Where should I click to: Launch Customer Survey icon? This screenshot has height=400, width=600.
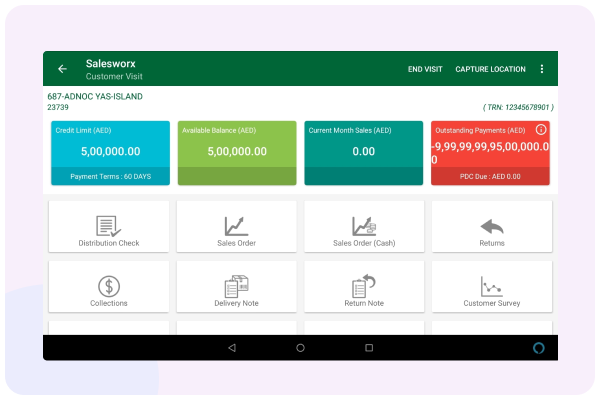492,287
